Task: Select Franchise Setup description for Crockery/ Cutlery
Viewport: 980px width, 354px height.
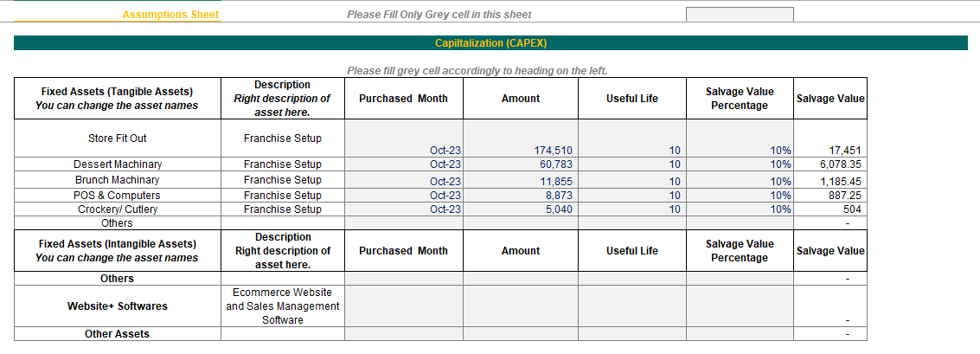Action: click(283, 209)
